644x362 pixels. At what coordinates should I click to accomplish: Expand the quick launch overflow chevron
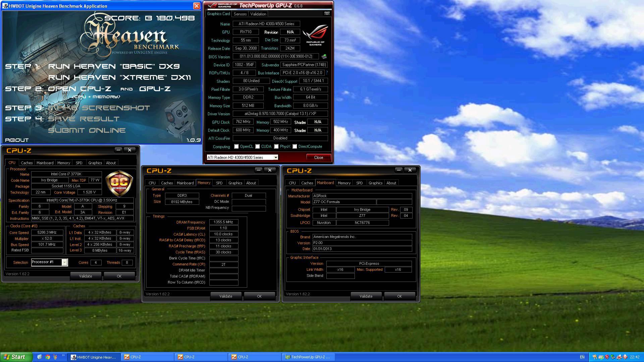pos(63,355)
